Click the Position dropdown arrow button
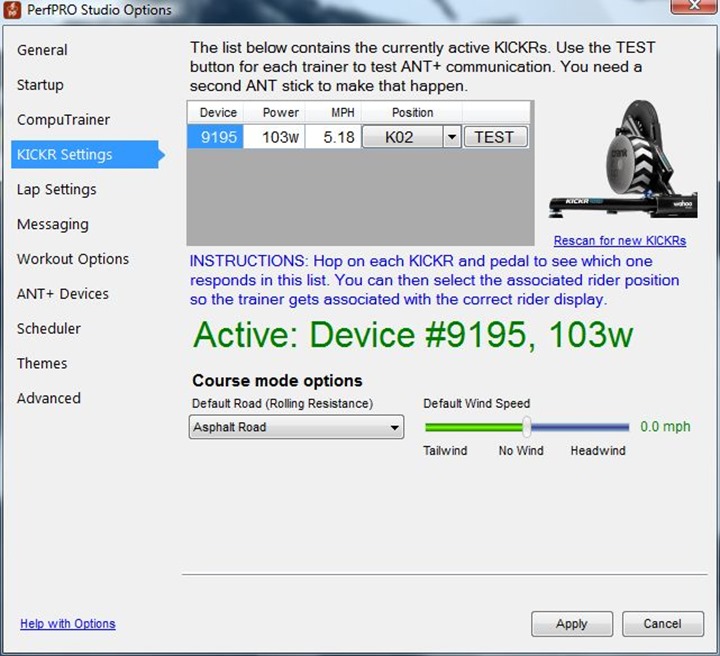720x656 pixels. click(x=452, y=137)
